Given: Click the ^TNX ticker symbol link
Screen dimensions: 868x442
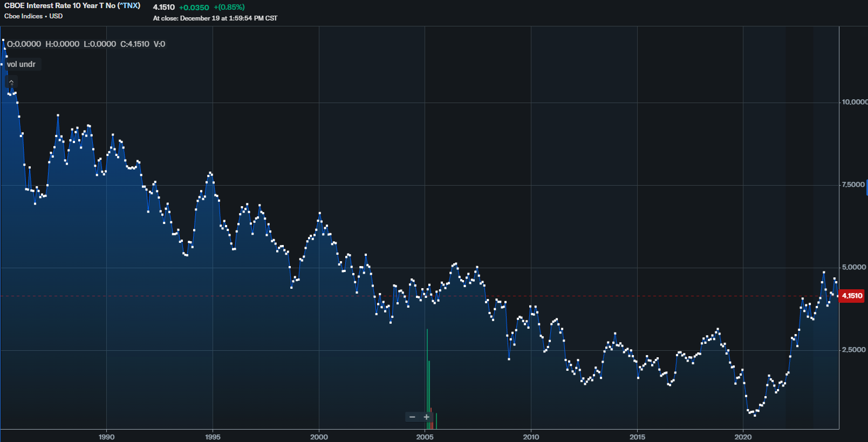Looking at the screenshot, I should (x=129, y=5).
